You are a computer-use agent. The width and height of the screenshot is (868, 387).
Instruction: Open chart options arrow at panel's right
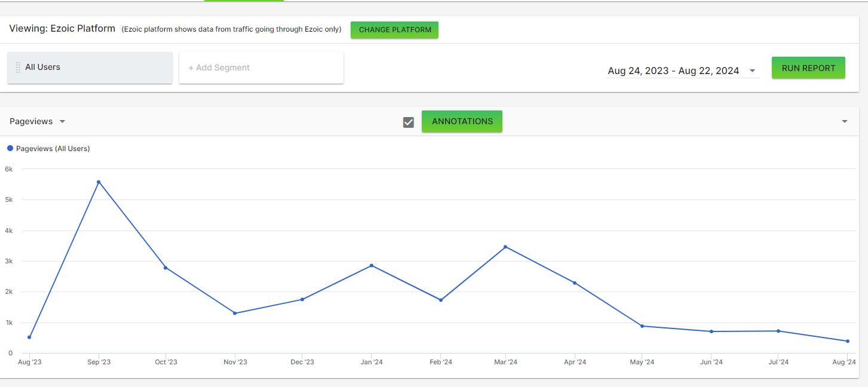tap(845, 121)
